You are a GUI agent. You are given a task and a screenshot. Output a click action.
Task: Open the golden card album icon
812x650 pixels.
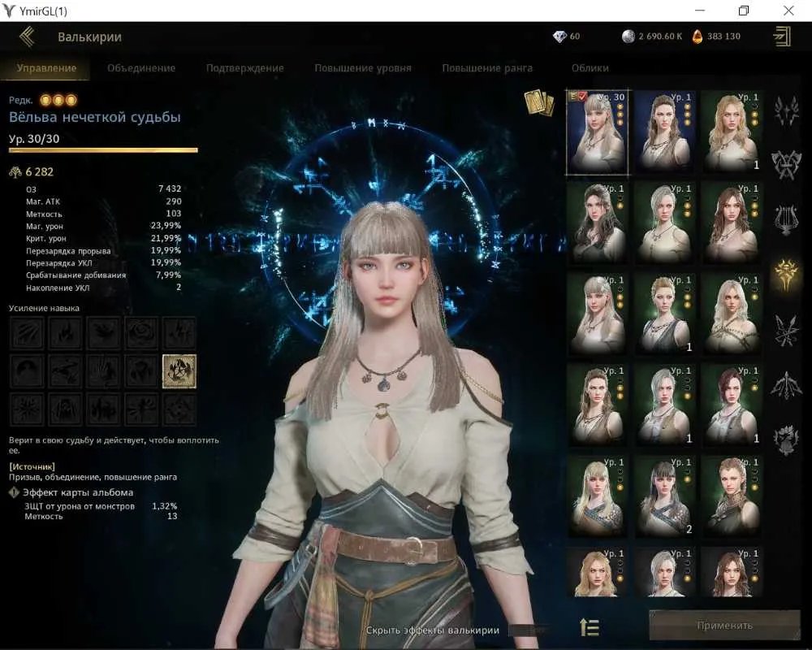[538, 102]
